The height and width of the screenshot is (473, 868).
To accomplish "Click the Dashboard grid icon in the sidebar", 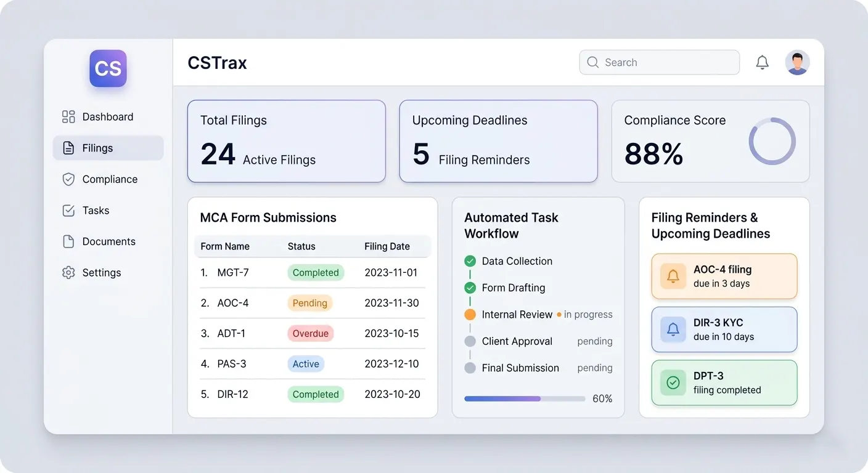I will click(x=68, y=117).
